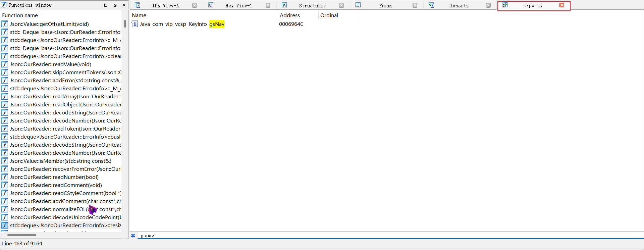Undock the Functions window panel
The width and height of the screenshot is (644, 250).
click(115, 5)
